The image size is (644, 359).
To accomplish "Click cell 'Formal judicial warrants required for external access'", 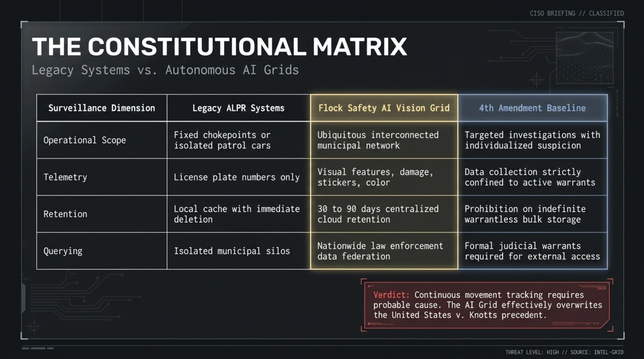I will click(532, 251).
